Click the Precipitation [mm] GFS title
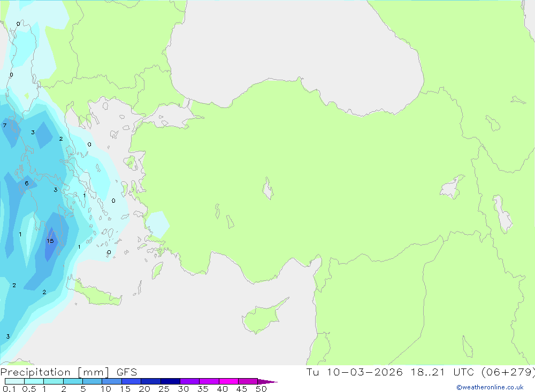Viewport: 535px width, 392px height. 68,372
